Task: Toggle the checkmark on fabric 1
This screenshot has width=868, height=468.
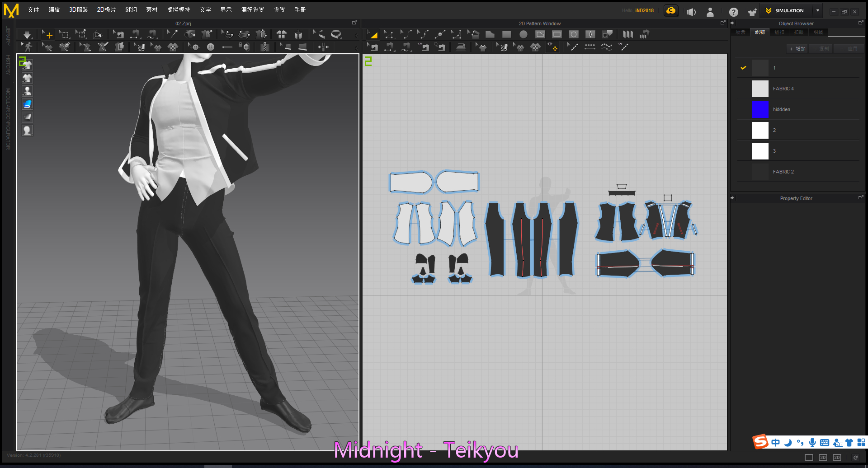Action: tap(743, 67)
